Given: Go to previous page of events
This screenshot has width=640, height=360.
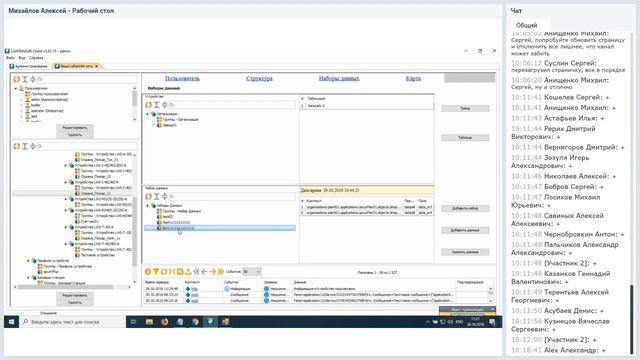Looking at the screenshot, I should pyautogui.click(x=204, y=271).
